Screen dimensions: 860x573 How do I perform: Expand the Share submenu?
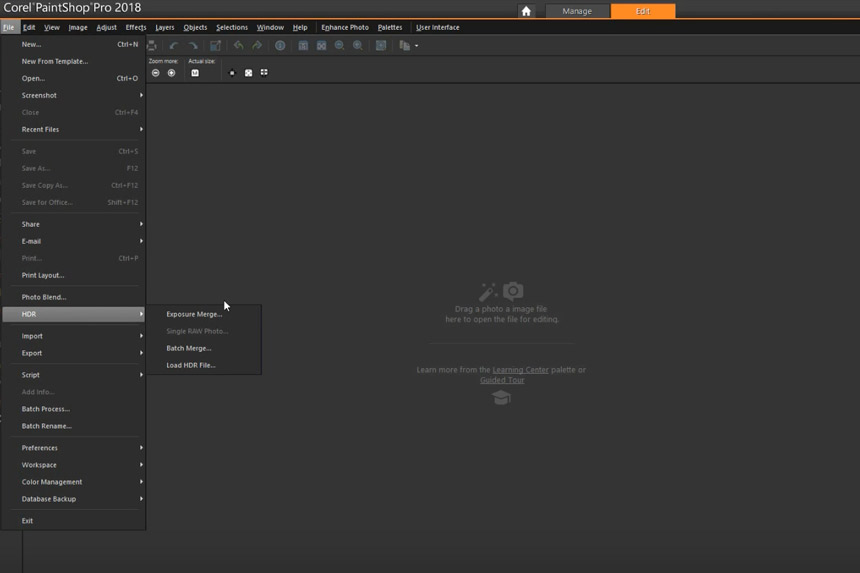coord(73,224)
